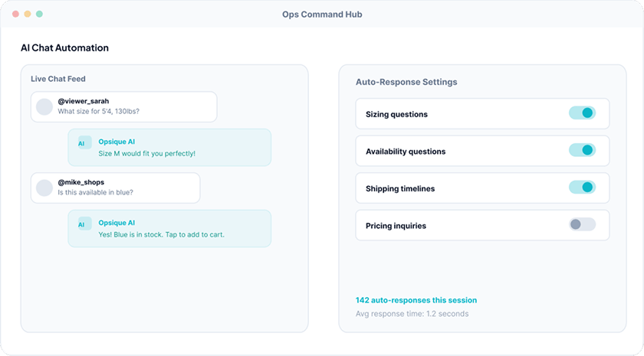Click reply "Yes! Blue is in stock. Tap to add to cart."
Screen dimensions: 644x356
(162, 234)
